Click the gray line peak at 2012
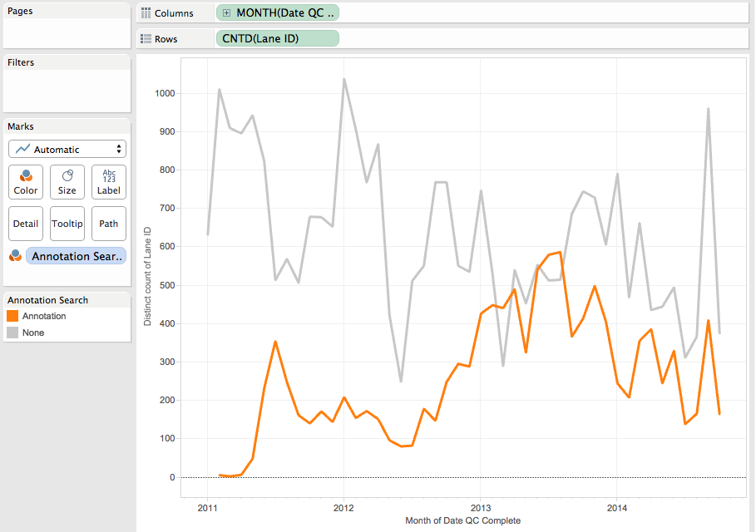This screenshot has height=532, width=756. 343,80
